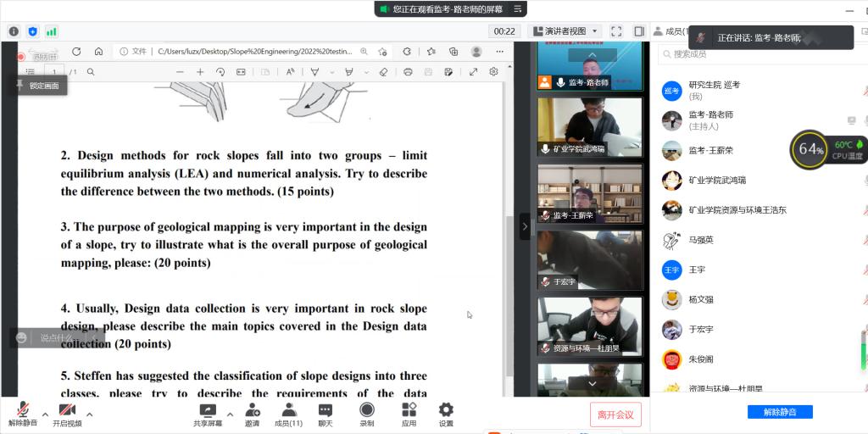Screen dimensions: 868x434
Task: Click the address bar file URL
Action: (254, 52)
